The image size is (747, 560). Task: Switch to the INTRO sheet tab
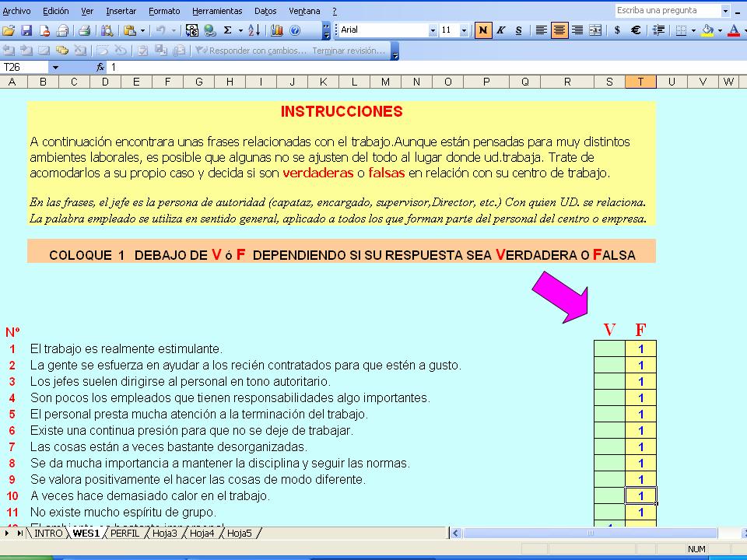click(48, 534)
